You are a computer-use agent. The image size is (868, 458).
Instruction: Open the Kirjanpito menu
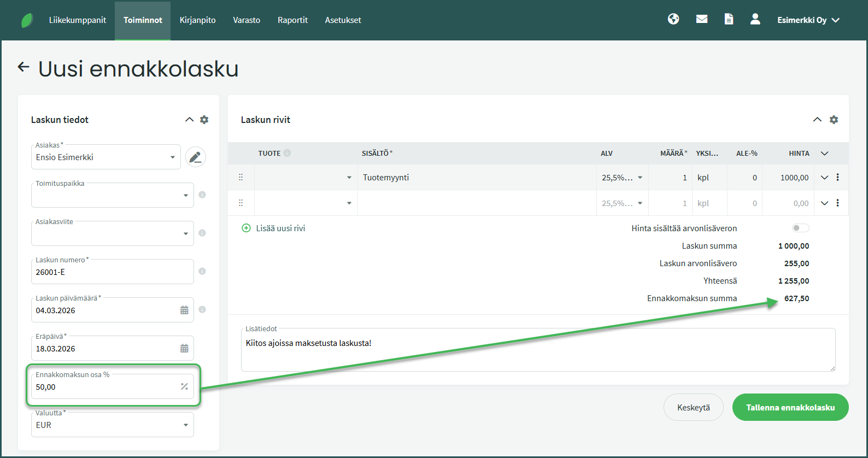pyautogui.click(x=198, y=20)
